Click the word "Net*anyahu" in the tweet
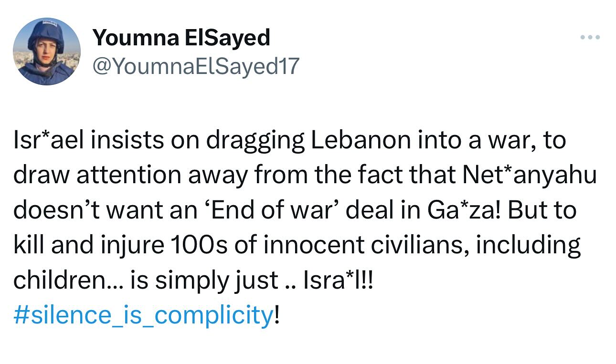The width and height of the screenshot is (616, 364). coord(530,176)
